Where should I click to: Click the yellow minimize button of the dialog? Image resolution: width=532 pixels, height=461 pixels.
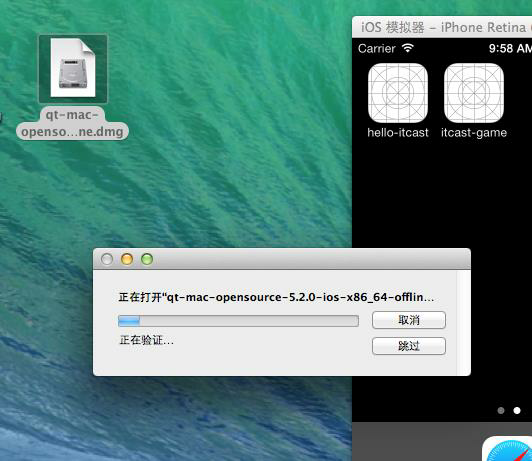pos(127,259)
